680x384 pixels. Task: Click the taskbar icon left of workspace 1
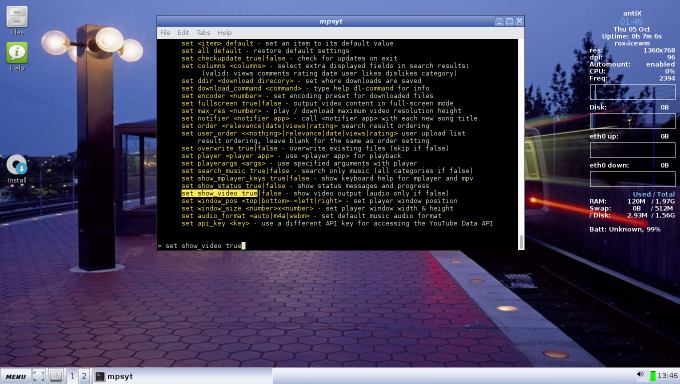pos(56,376)
